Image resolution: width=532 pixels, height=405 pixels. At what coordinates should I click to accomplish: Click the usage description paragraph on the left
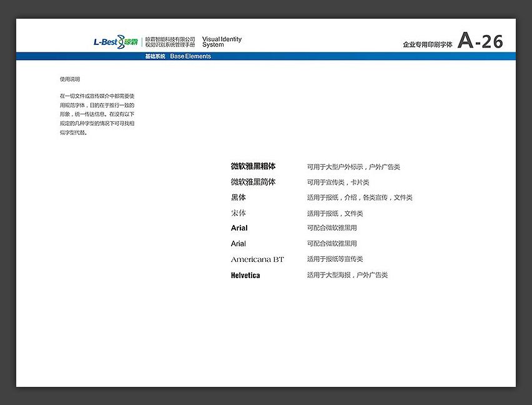pyautogui.click(x=97, y=114)
